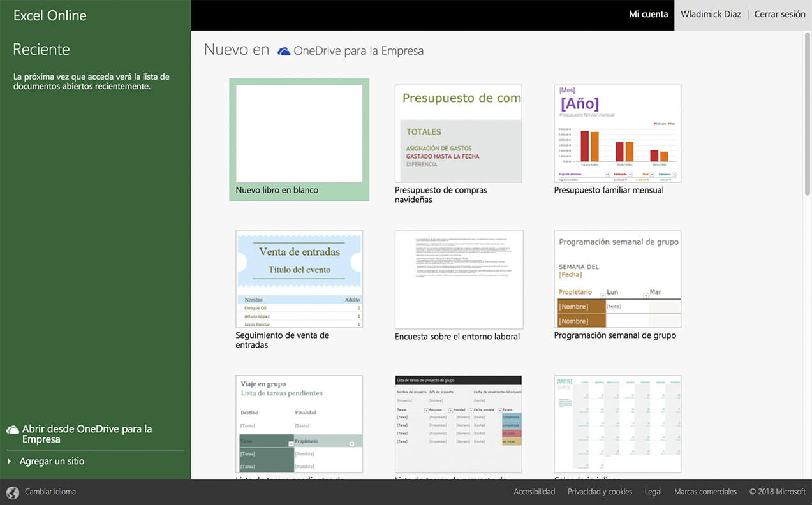The width and height of the screenshot is (812, 505).
Task: Open the Marcas comerciales link
Action: [x=705, y=492]
